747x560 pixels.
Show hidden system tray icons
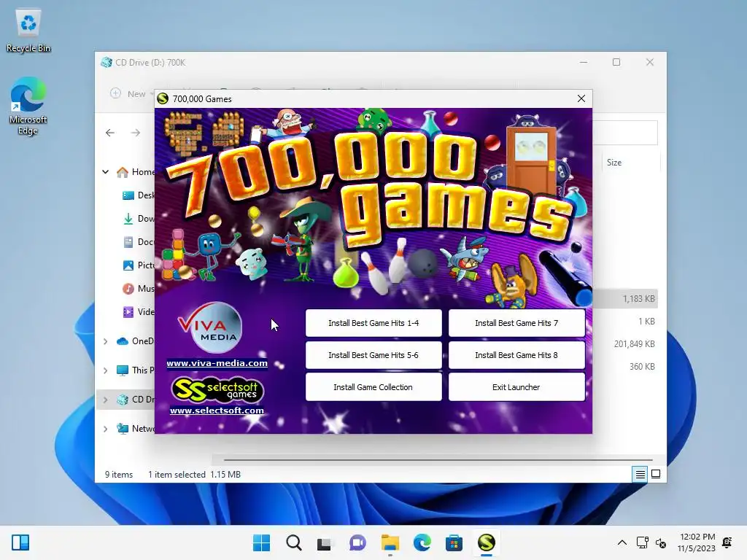pyautogui.click(x=622, y=542)
